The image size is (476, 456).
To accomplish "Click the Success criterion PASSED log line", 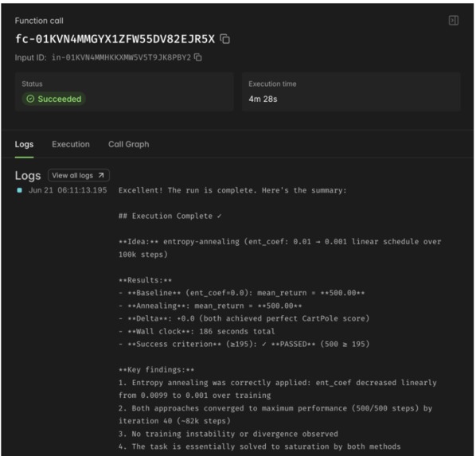I will 244,344.
